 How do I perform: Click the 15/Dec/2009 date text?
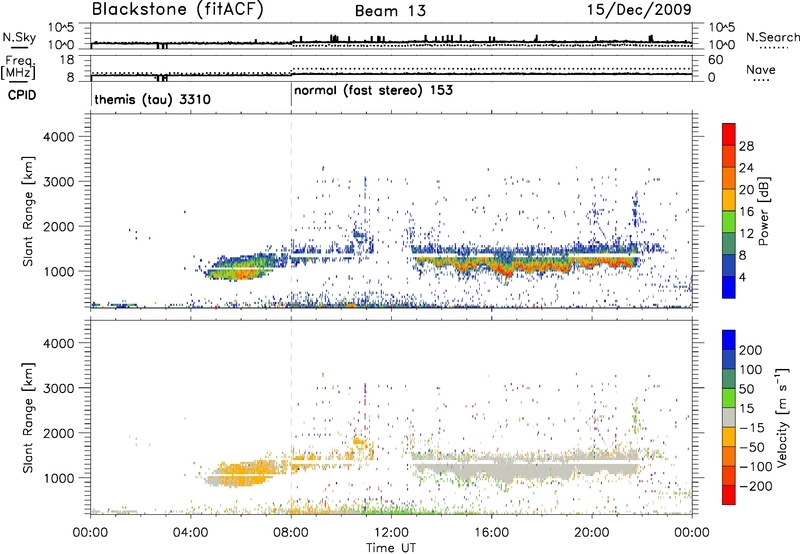pos(639,9)
